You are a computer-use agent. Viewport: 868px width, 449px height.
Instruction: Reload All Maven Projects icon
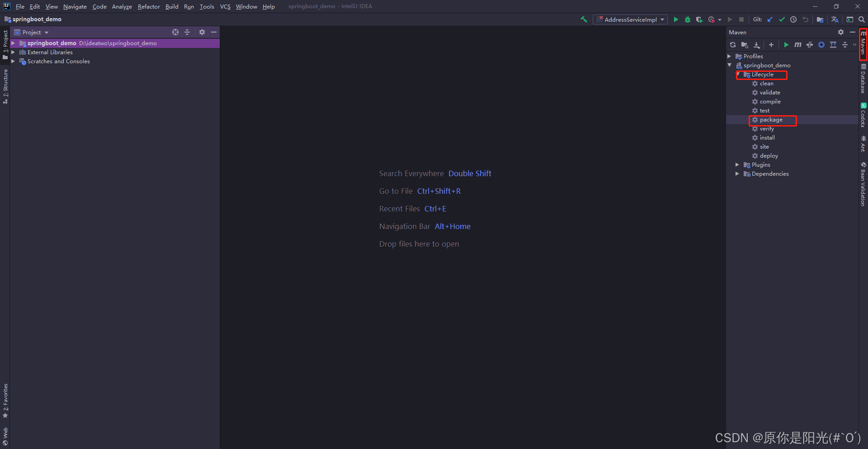tap(733, 45)
